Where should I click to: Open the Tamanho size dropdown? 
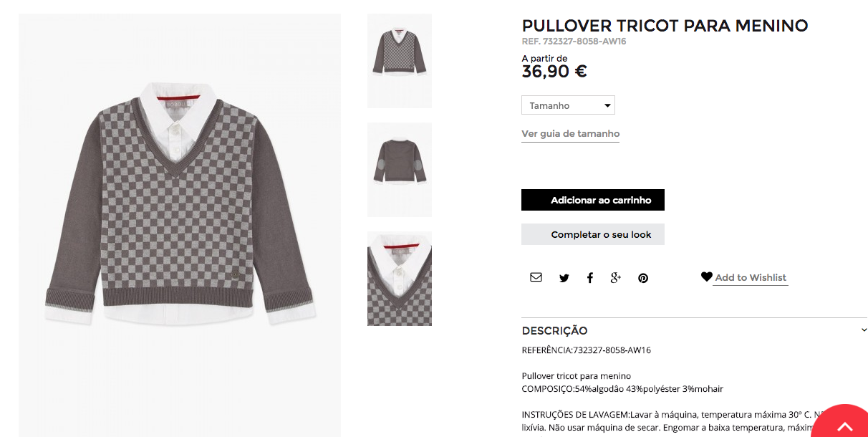pyautogui.click(x=568, y=105)
